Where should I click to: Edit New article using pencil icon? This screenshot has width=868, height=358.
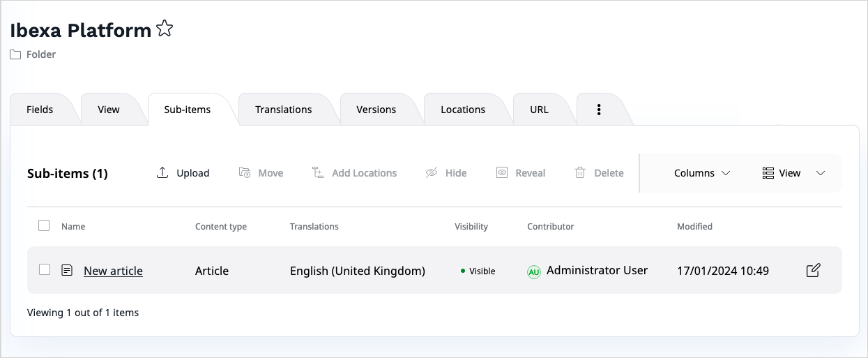point(813,271)
